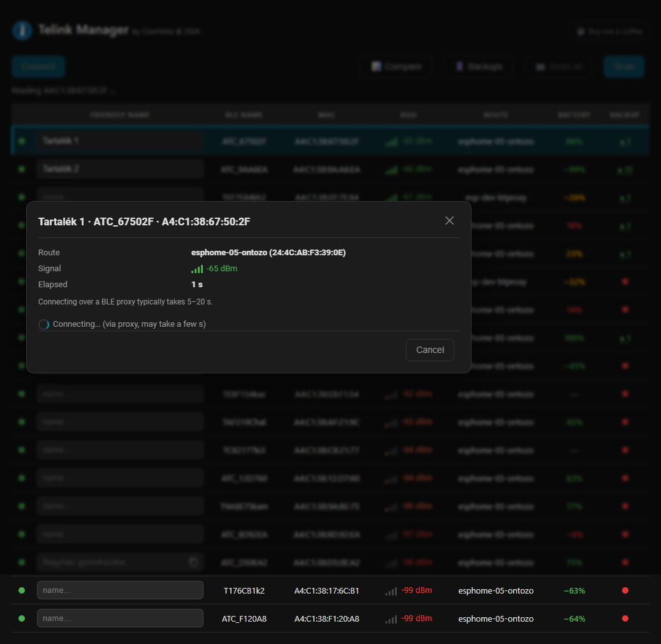The image size is (661, 644).
Task: Select BLE name ATC_F120A8
Action: [244, 618]
